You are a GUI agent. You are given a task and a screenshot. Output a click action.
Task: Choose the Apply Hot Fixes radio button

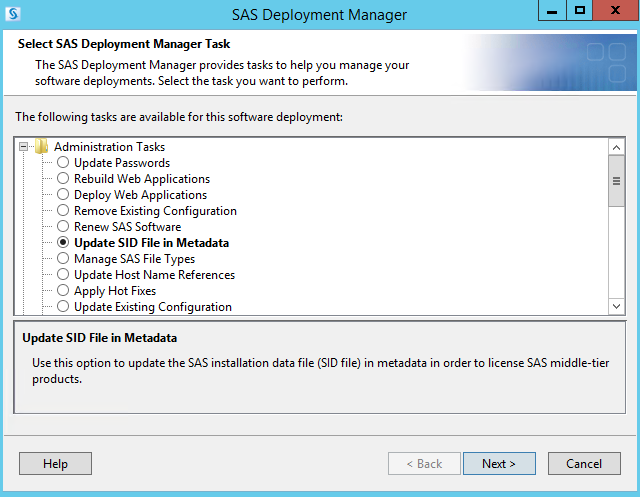(64, 291)
